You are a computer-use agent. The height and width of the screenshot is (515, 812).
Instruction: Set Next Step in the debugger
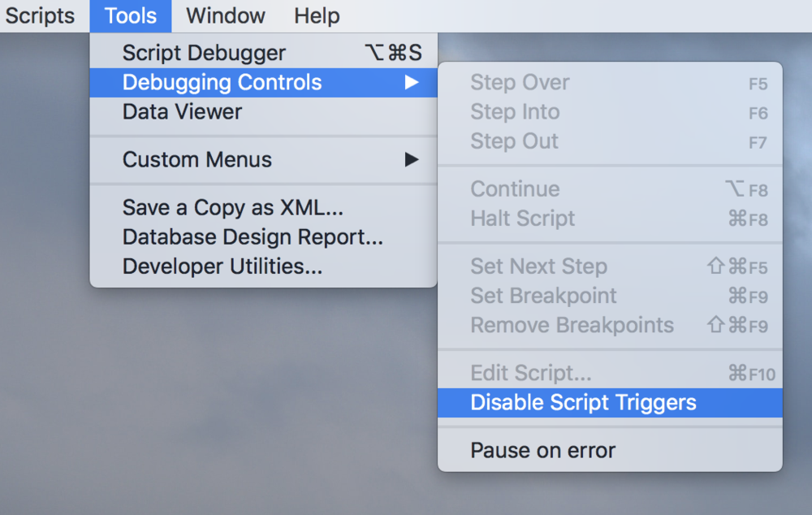point(538,266)
